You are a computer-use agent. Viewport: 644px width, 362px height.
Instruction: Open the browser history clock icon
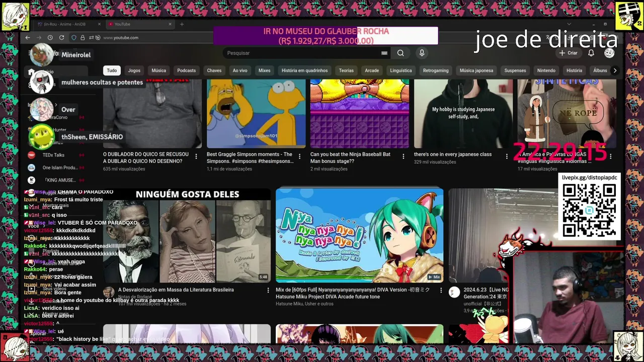click(x=50, y=38)
